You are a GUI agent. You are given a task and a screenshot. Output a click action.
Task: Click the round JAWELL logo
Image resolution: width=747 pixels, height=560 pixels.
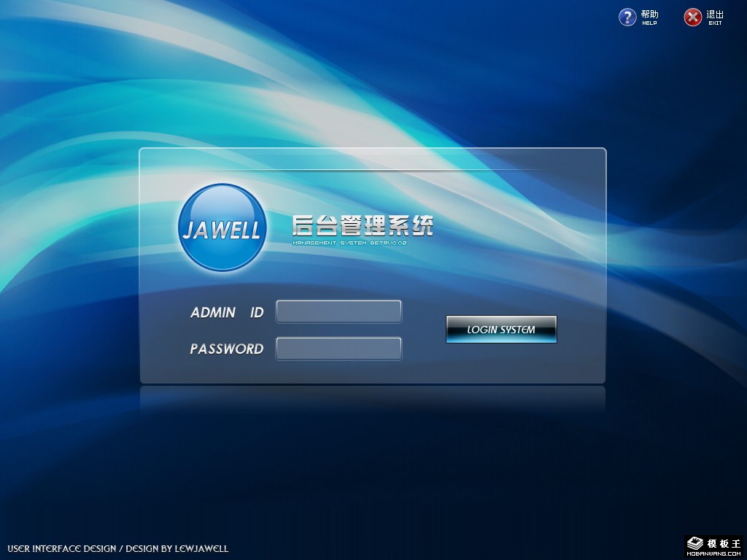222,227
